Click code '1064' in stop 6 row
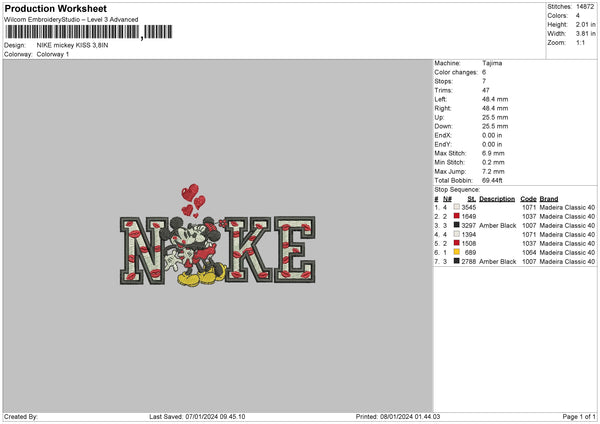600x424 pixels. click(x=529, y=253)
